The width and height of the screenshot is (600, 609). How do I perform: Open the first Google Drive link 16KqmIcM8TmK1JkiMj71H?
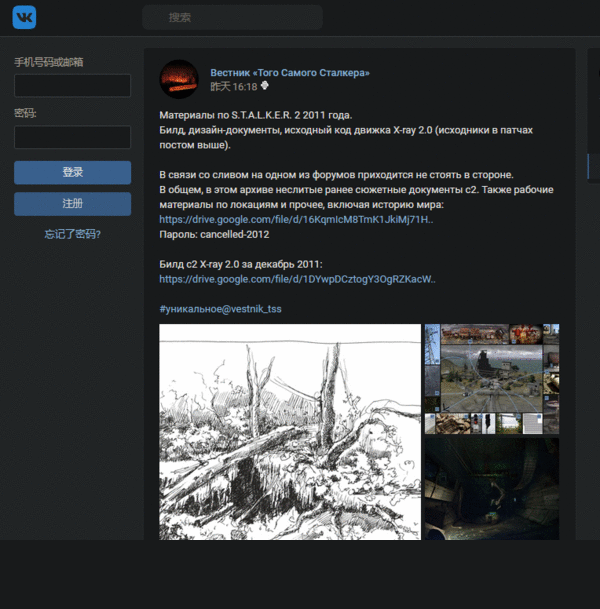click(296, 219)
